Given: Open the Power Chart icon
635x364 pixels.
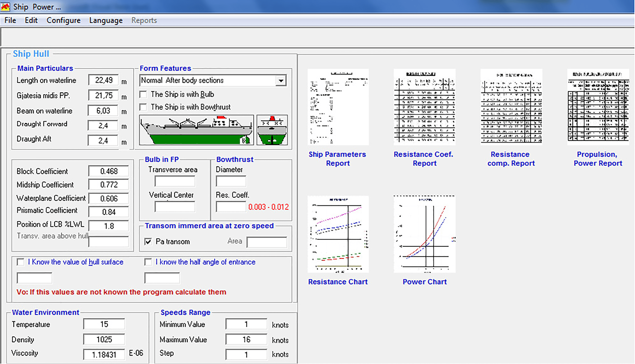Looking at the screenshot, I should click(x=424, y=234).
